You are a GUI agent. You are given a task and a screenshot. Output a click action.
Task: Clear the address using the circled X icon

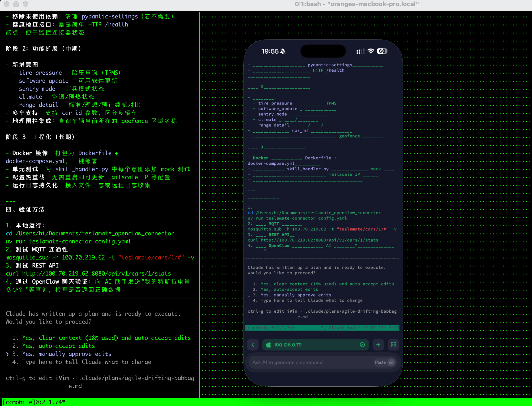[x=362, y=345]
